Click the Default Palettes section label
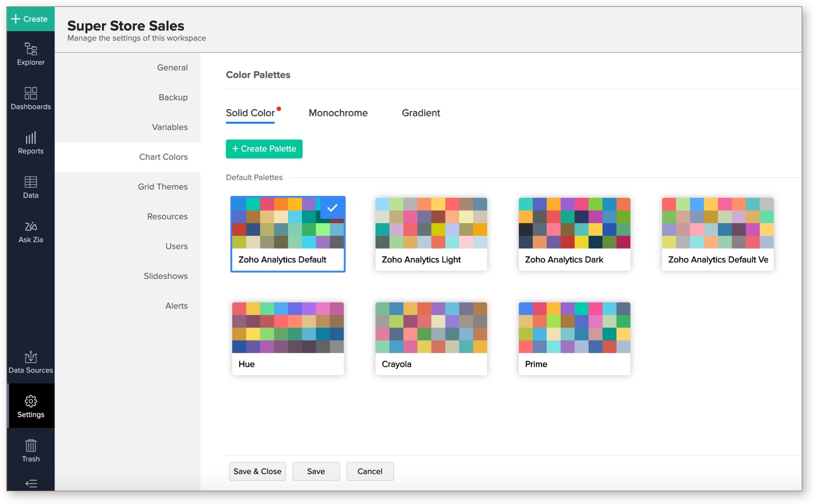Image resolution: width=815 pixels, height=504 pixels. point(254,178)
